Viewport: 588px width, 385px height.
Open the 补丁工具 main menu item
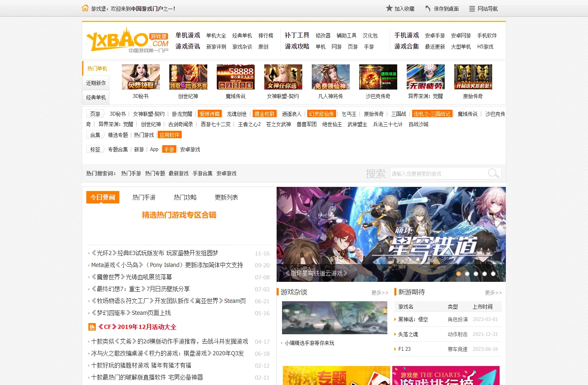(297, 35)
